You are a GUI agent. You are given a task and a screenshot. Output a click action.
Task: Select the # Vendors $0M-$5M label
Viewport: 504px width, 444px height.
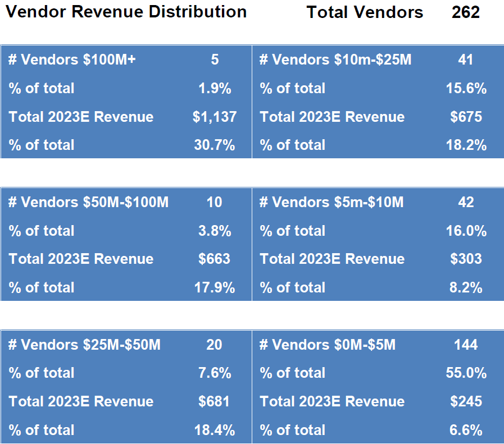point(327,345)
